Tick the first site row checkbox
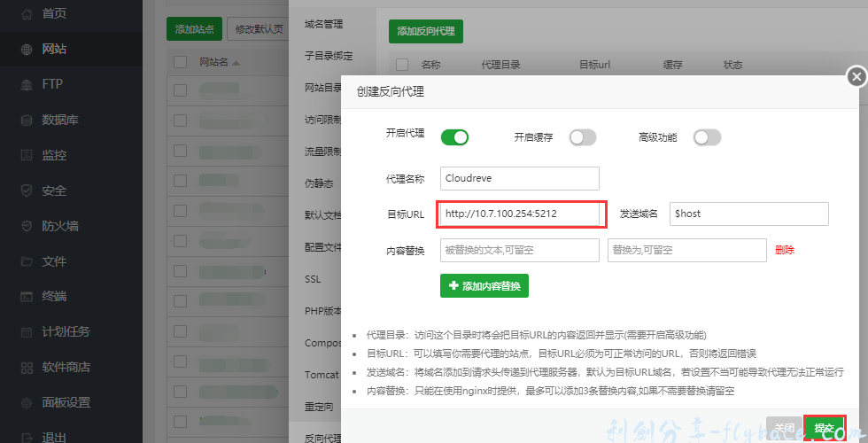868x443 pixels. click(181, 90)
